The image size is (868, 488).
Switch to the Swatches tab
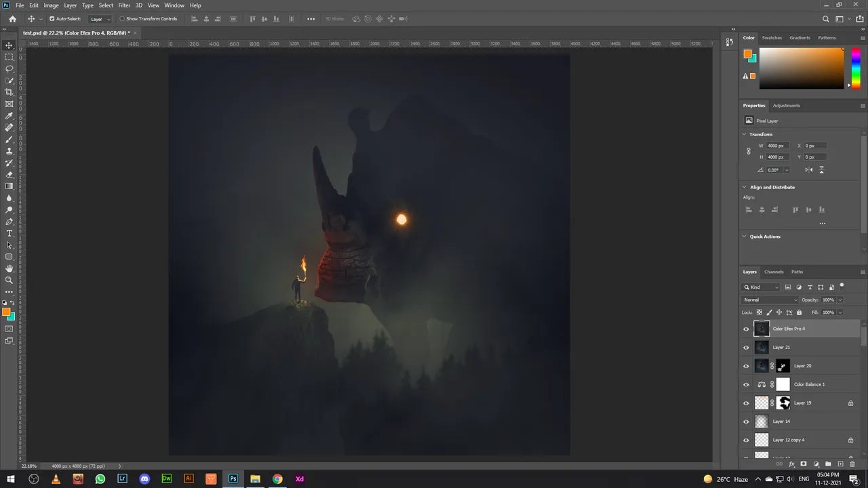(772, 38)
